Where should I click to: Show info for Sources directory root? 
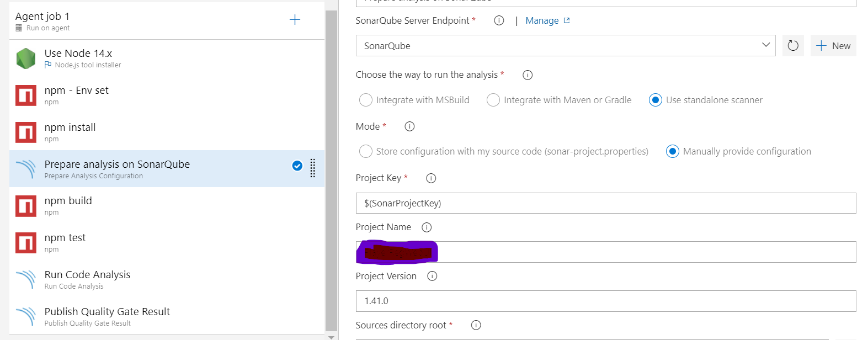476,325
